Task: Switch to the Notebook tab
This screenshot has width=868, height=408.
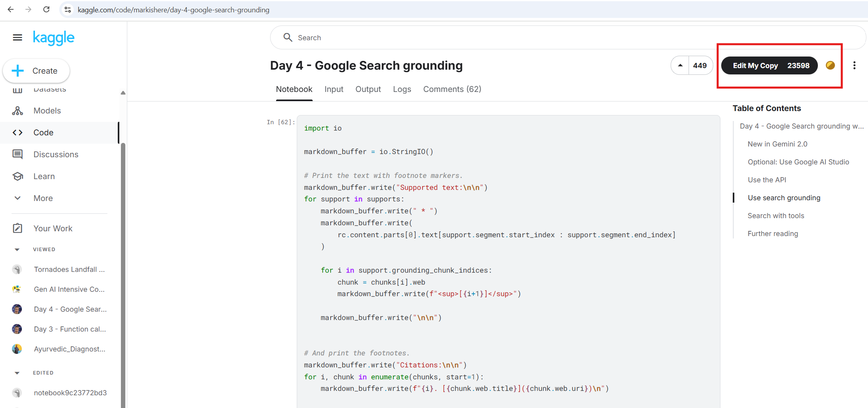Action: [x=294, y=89]
